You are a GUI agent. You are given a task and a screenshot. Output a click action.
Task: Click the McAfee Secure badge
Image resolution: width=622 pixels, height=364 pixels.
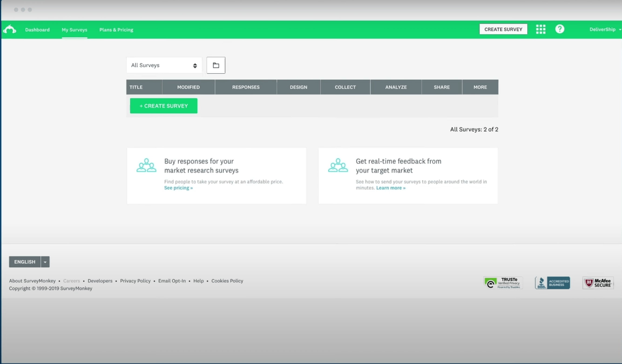point(598,283)
